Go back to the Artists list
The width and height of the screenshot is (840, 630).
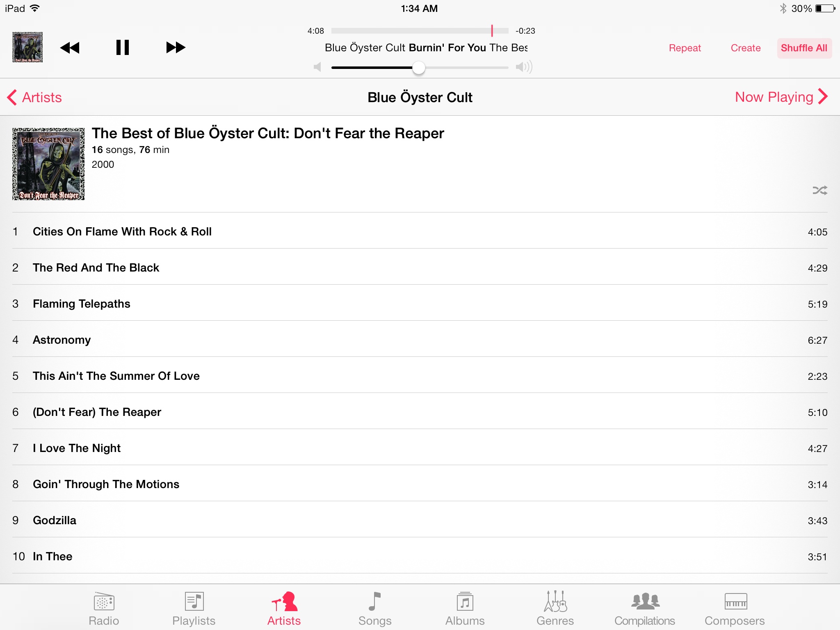[34, 97]
